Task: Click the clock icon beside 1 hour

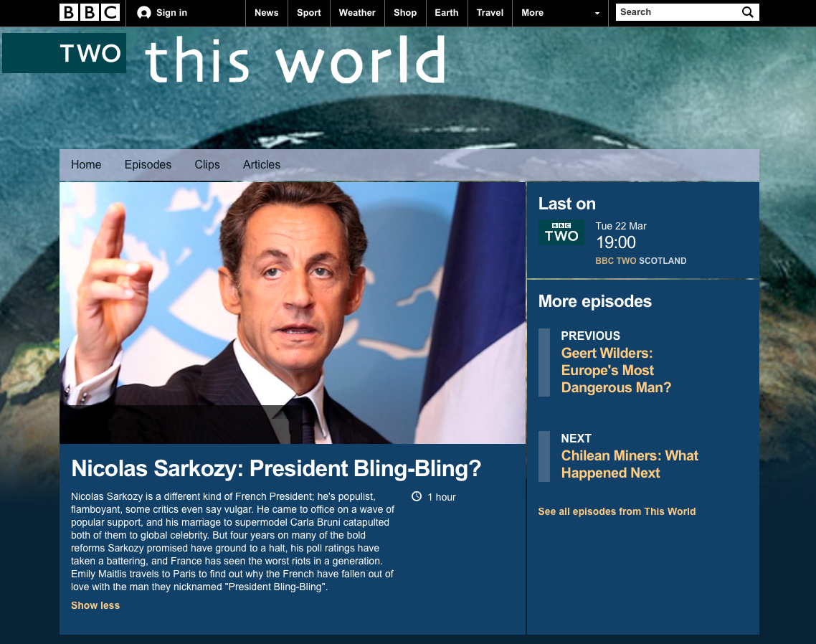Action: pos(417,496)
